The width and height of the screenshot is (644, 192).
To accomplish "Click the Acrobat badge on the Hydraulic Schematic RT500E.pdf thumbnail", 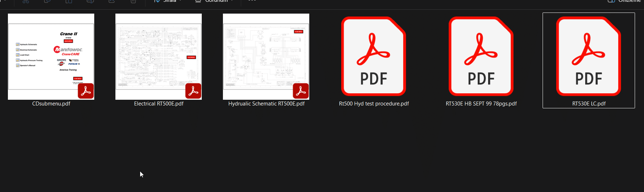I will click(x=301, y=91).
